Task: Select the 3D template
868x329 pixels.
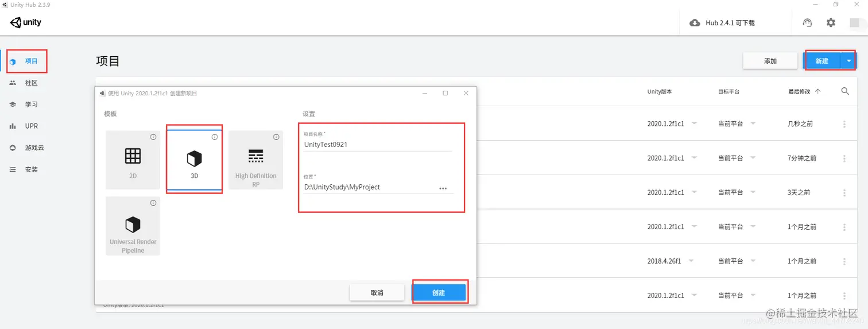Action: coord(194,160)
